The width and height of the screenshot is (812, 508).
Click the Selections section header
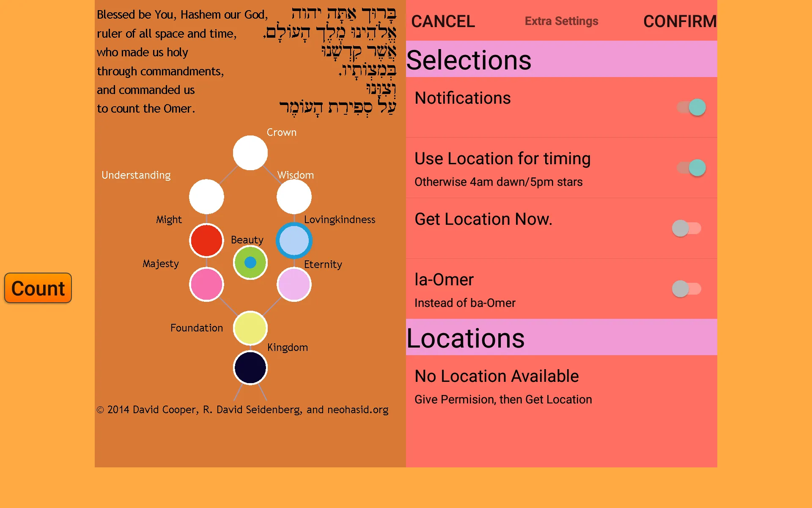(x=561, y=59)
